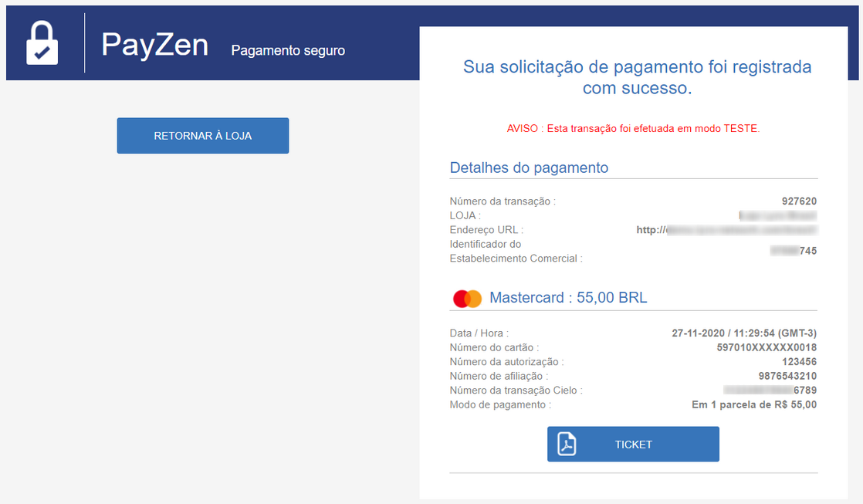The image size is (863, 504).
Task: Return to the store with RETORNAR À LOJA
Action: (x=202, y=135)
